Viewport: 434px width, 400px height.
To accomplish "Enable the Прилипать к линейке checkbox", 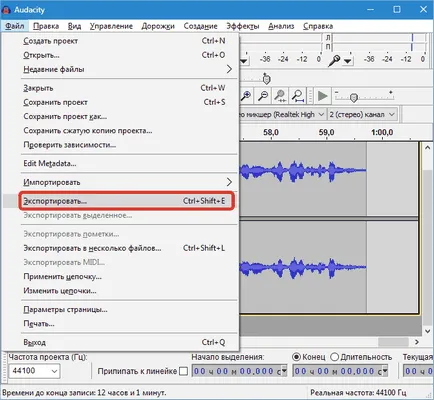I will click(183, 371).
